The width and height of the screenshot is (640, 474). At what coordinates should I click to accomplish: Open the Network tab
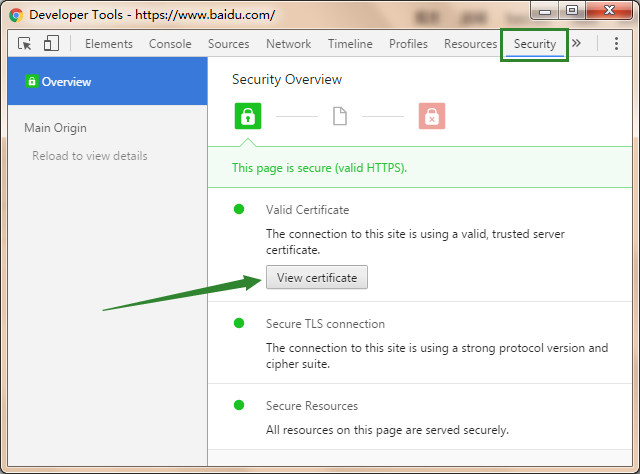pos(288,44)
